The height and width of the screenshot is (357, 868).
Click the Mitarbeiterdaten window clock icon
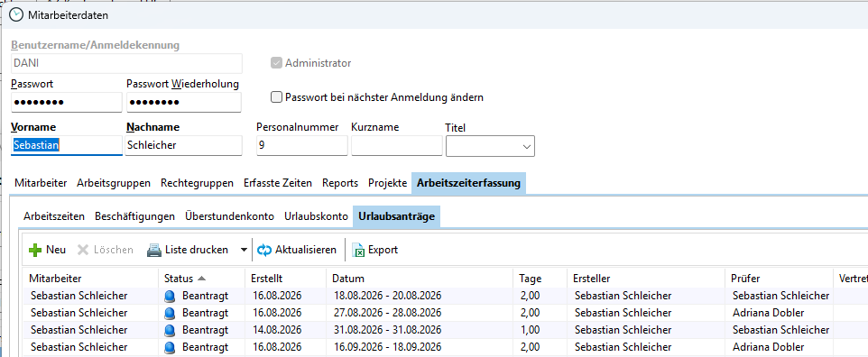17,15
